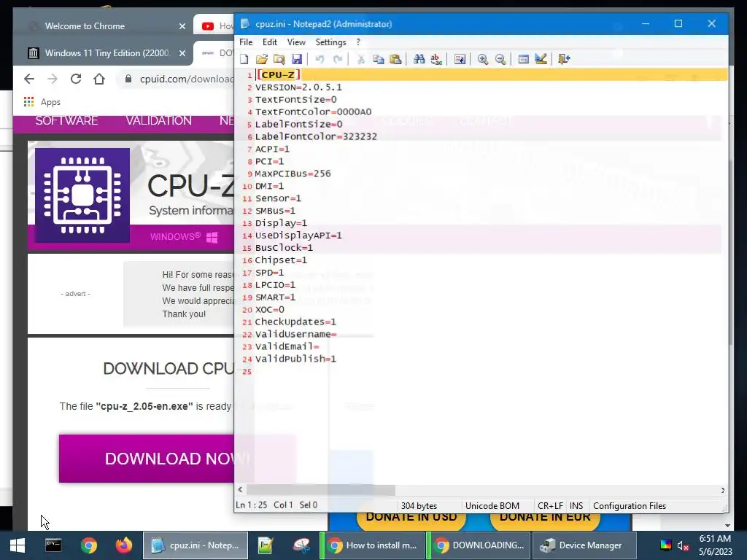
Task: Close the Welcome to Chrome tab
Action: click(182, 26)
